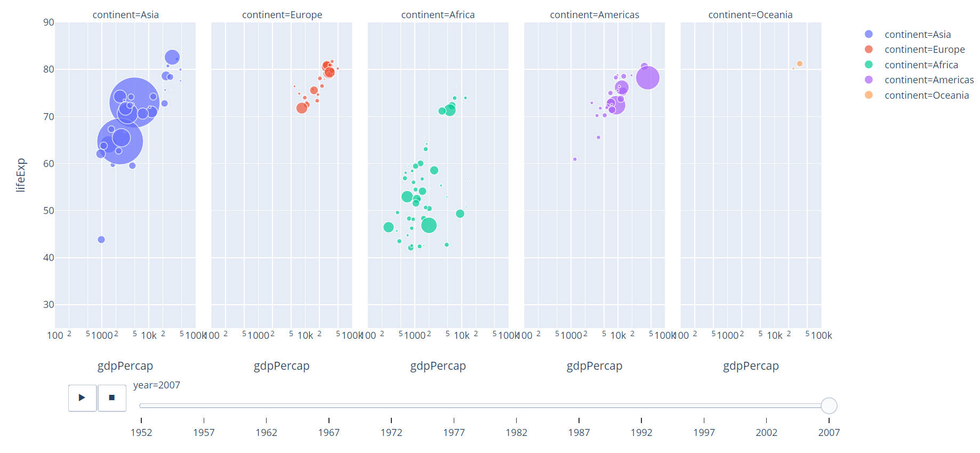980x453 pixels.
Task: Select the large purple bubble in Americas panel
Action: tap(647, 77)
